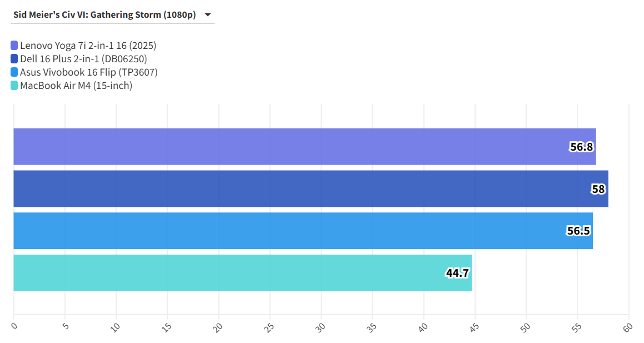This screenshot has height=343, width=644.
Task: Click the MacBook Air M4 legend color swatch
Action: tap(14, 86)
